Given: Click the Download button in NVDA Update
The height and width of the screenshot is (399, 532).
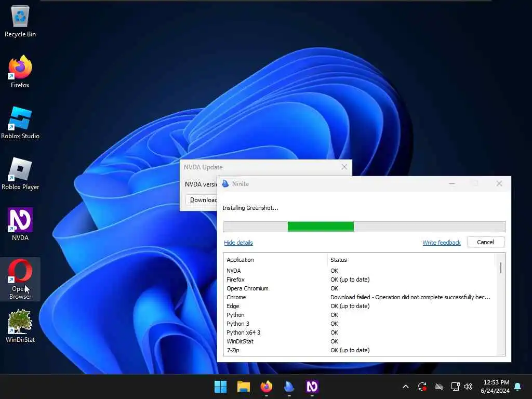Looking at the screenshot, I should click(202, 200).
